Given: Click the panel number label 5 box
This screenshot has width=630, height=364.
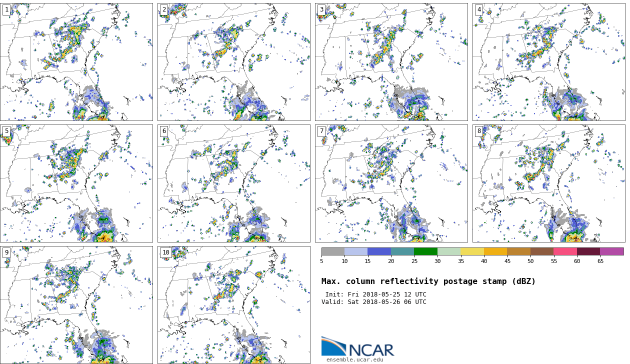Looking at the screenshot, I should [x=6, y=131].
